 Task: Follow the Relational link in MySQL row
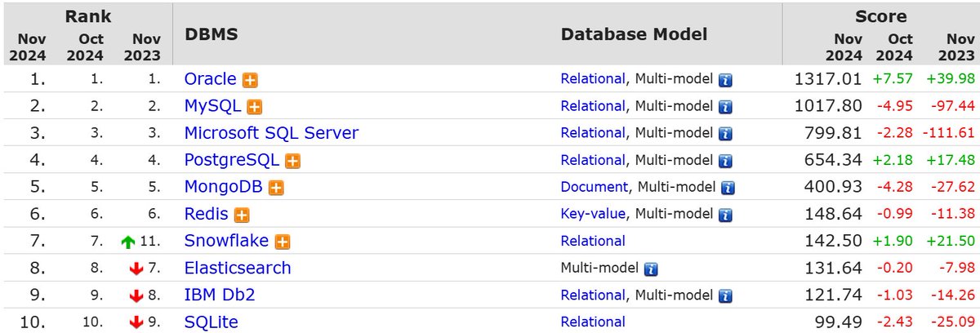pyautogui.click(x=593, y=107)
